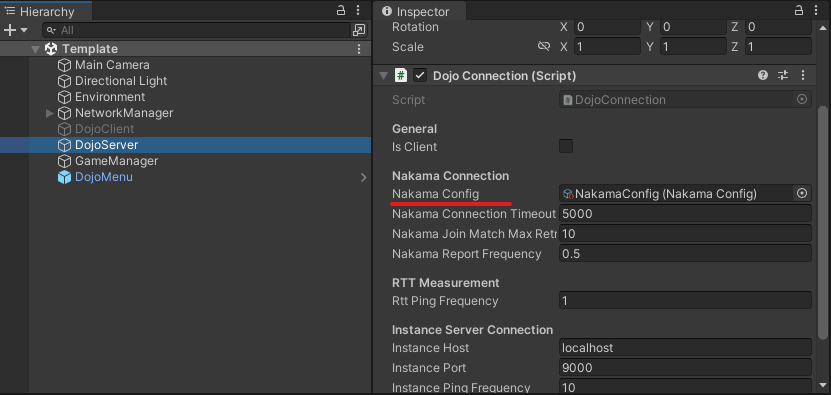
Task: Select Main Camera in Hierarchy
Action: tap(112, 65)
